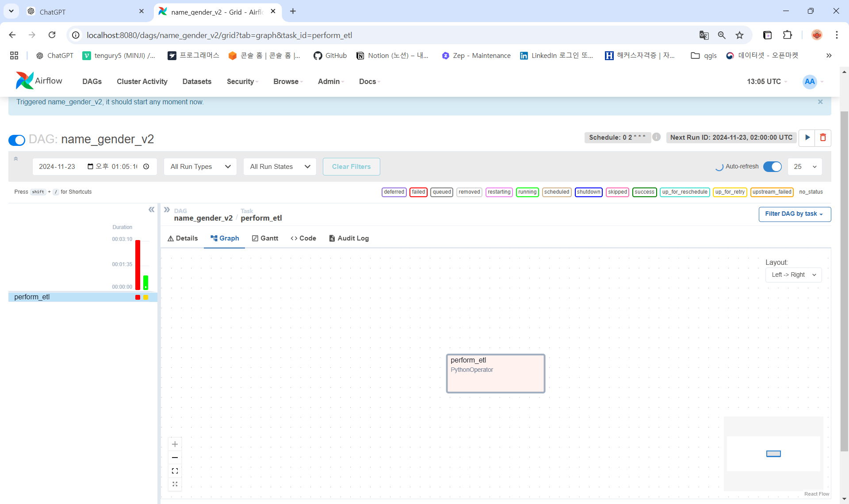Dismiss the triggered DAG notification
Screen dimensions: 849x504
(x=820, y=102)
